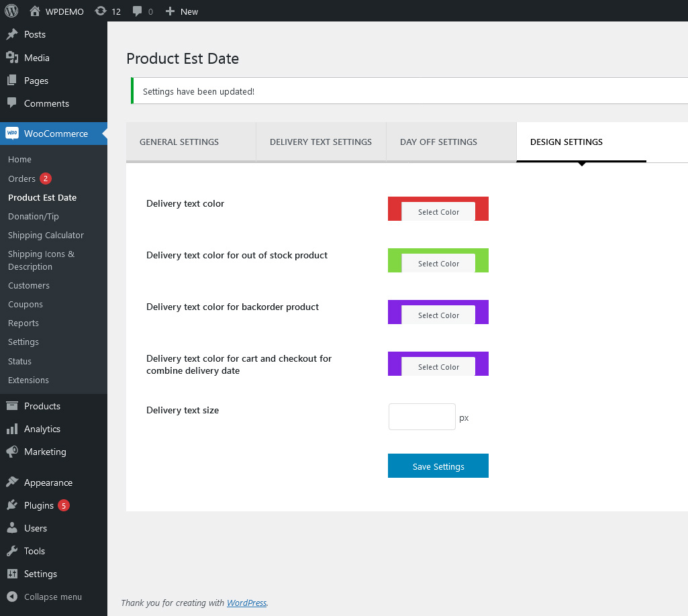Screen dimensions: 688x616
Task: Expand the New menu in the admin bar
Action: [181, 11]
